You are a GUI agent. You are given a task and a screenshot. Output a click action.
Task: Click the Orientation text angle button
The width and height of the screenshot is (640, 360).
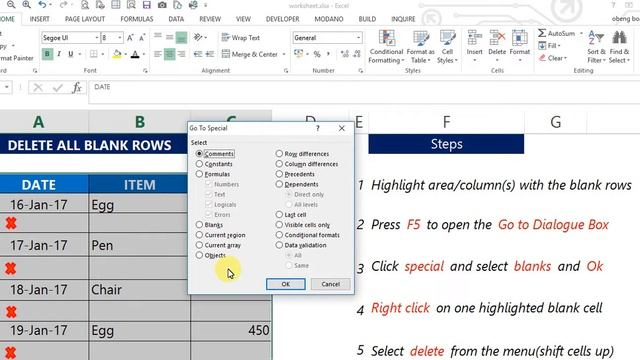point(198,38)
